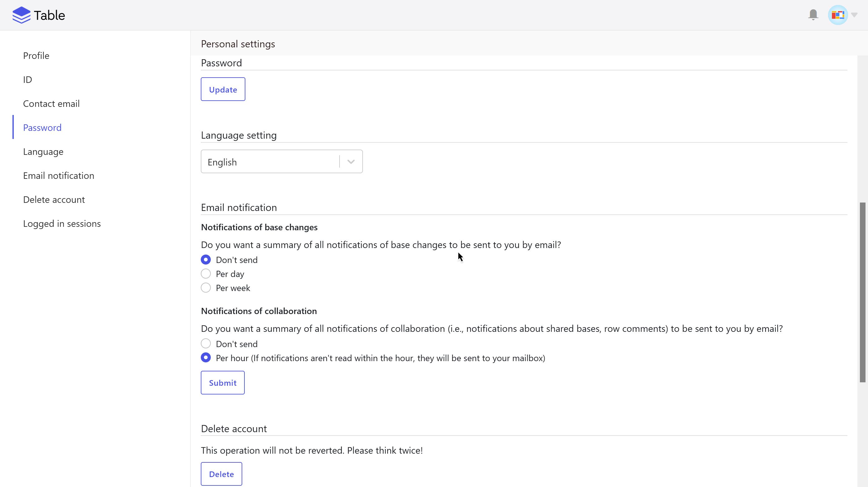Choose Don't send for collaboration notifications
This screenshot has height=487, width=868.
click(206, 344)
